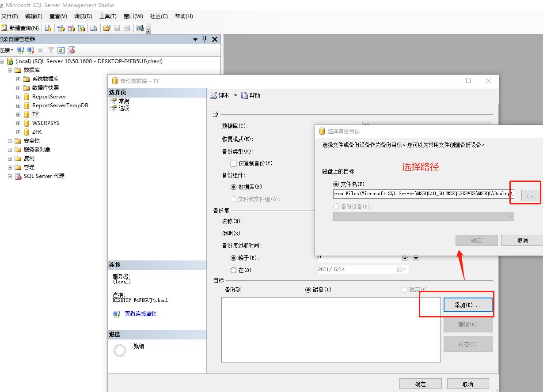Click the Filter icon in Object Explorer
Image resolution: width=543 pixels, height=392 pixels.
point(51,50)
